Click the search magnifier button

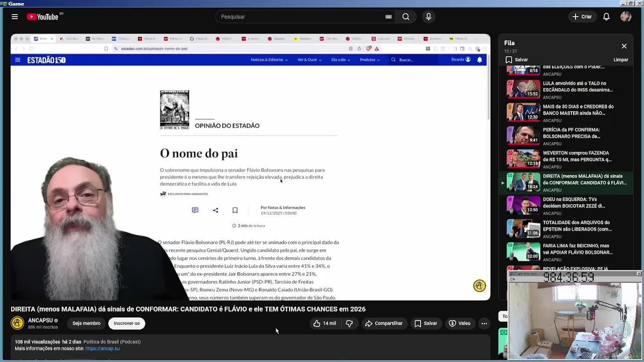[406, 17]
